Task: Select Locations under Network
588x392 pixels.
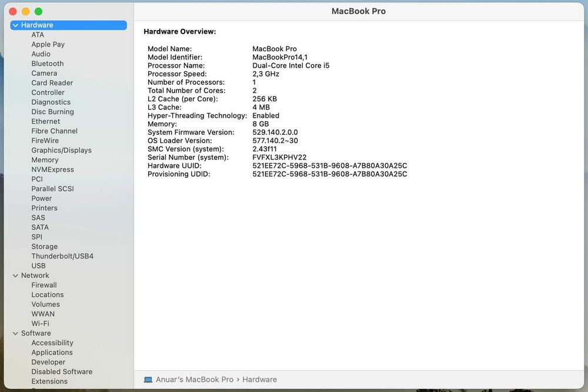Action: (47, 295)
